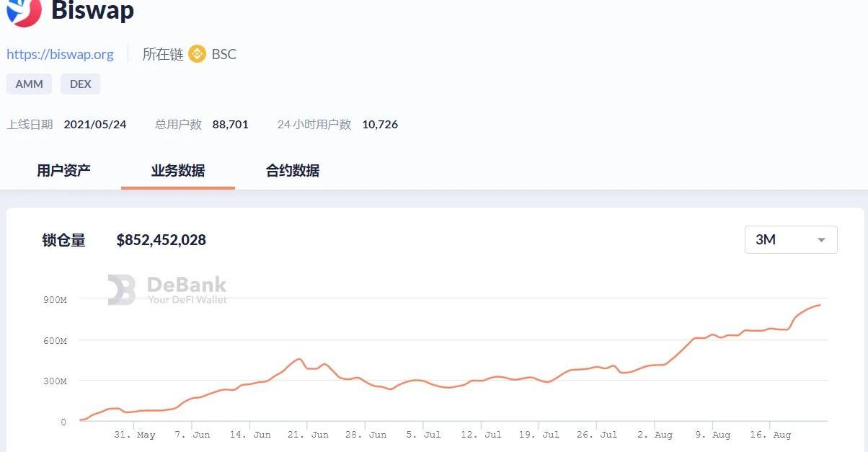Viewport: 868px width, 452px height.
Task: Select the AMM tag
Action: 30,84
